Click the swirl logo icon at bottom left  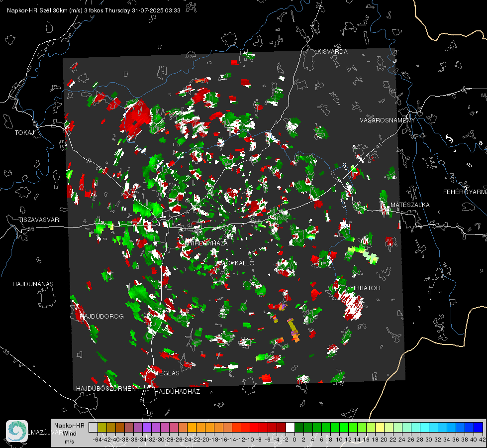17,431
